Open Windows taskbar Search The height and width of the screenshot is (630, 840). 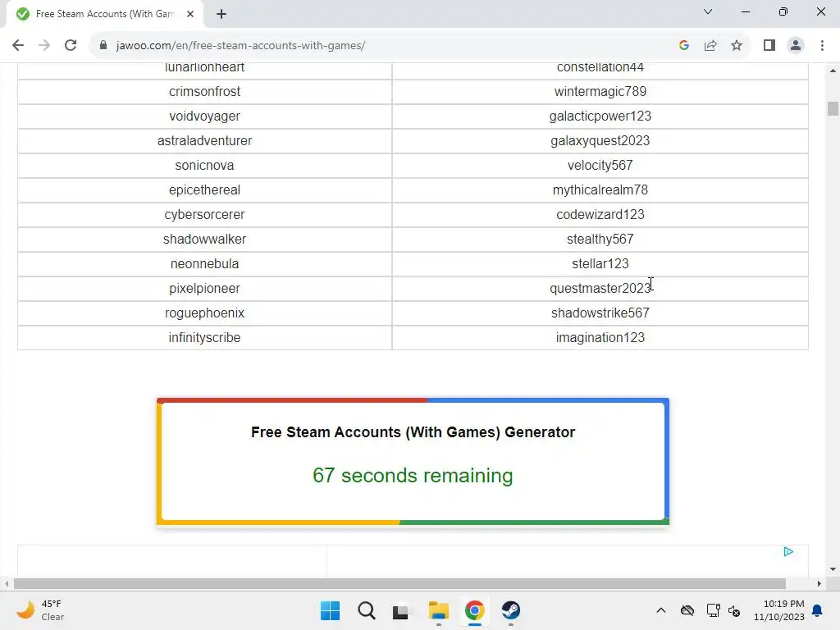367,610
